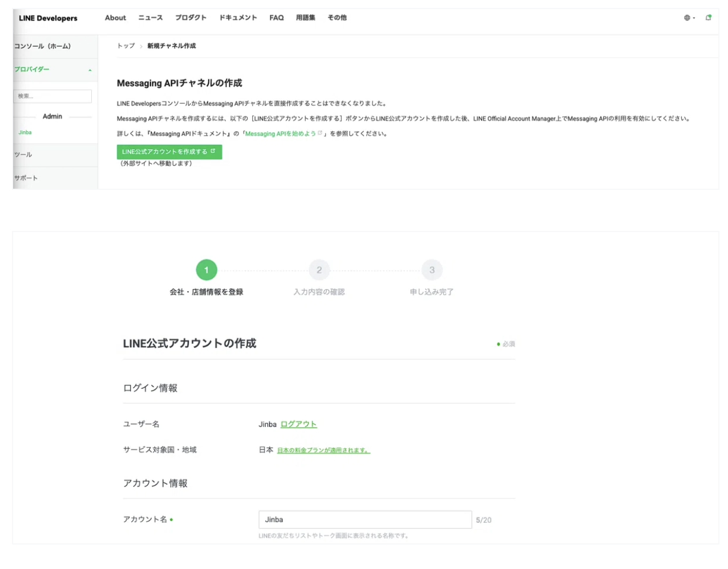Viewport: 728px width, 569px height.
Task: Open the プロダクト menu item
Action: click(x=191, y=18)
